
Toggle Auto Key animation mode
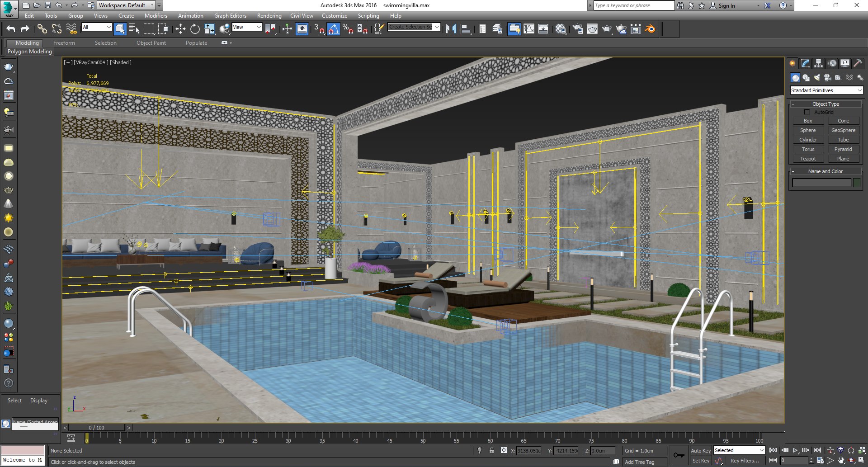point(700,450)
